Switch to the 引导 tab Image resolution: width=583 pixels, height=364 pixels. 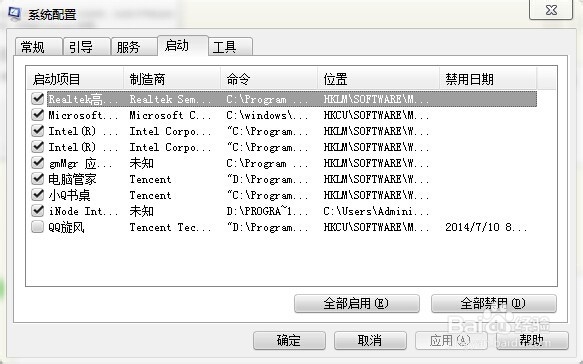87,47
